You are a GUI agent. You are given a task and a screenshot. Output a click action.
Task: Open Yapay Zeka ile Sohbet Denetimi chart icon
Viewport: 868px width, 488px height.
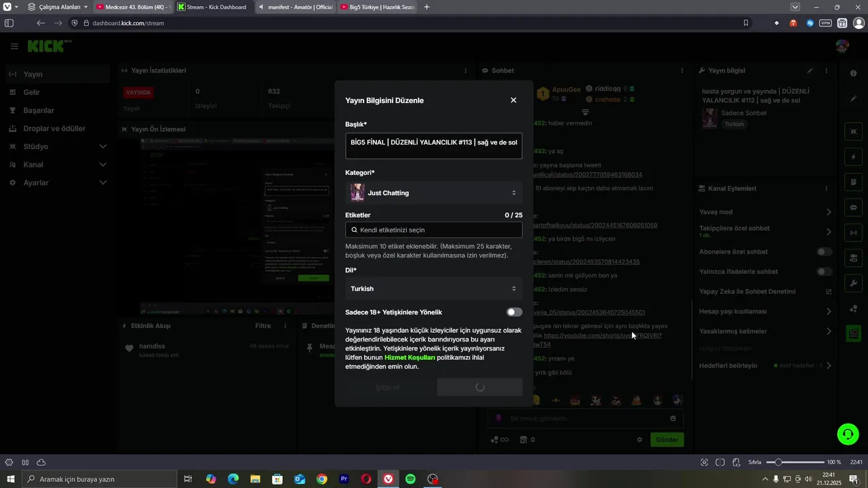pos(828,291)
